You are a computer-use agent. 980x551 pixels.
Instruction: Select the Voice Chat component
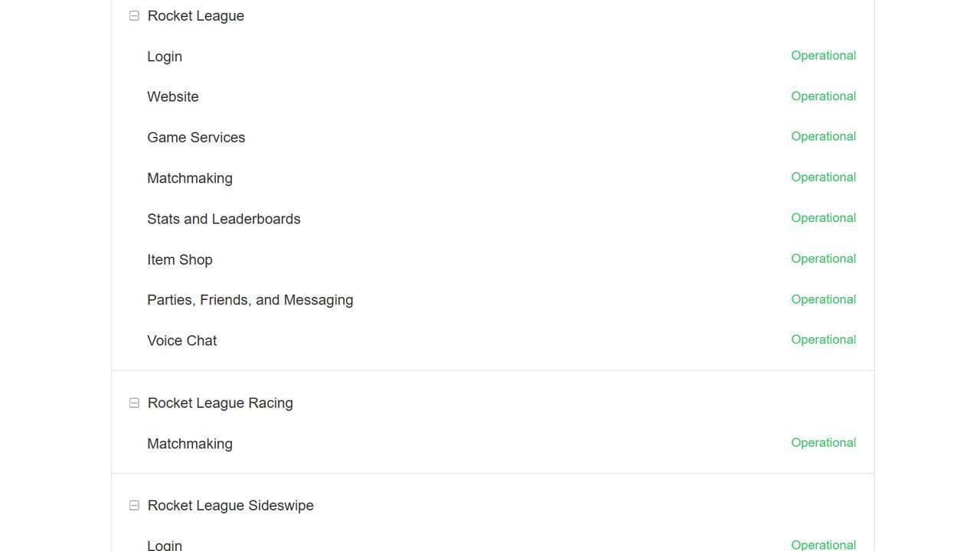click(181, 341)
